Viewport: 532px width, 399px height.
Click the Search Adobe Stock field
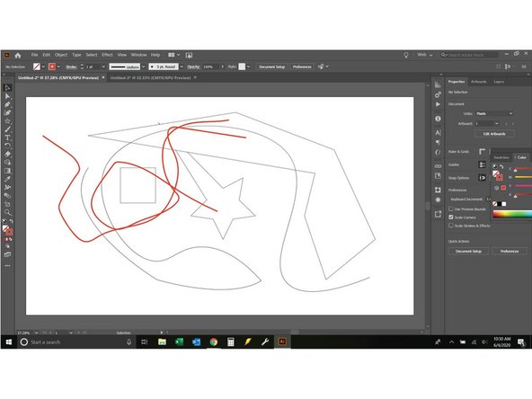pyautogui.click(x=470, y=55)
